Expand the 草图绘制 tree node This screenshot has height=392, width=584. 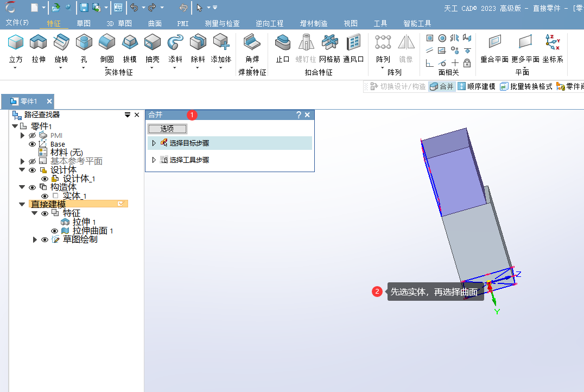coord(35,239)
